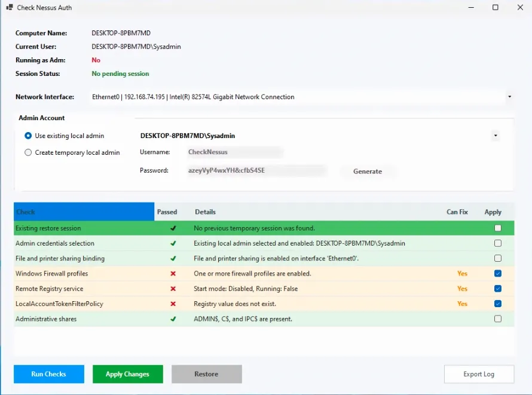Click the red 'No' Running as Adm value

[x=96, y=60]
